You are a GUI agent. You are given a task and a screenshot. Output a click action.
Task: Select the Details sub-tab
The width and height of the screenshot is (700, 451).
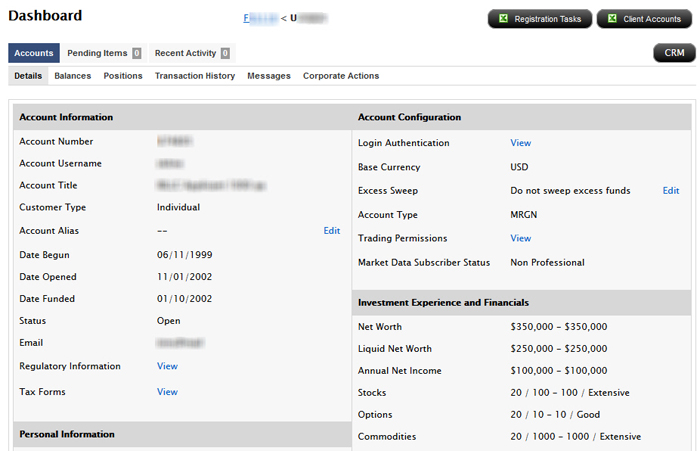[28, 76]
